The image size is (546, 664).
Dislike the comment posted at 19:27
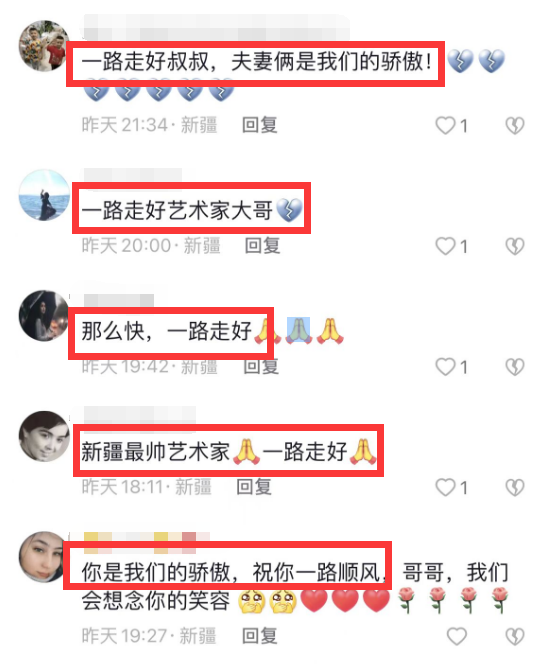coord(515,636)
